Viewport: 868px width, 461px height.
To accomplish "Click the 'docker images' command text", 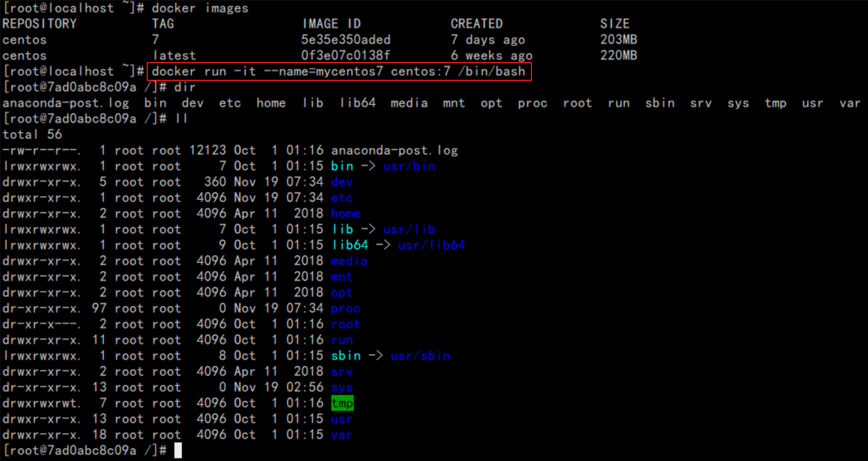I will pyautogui.click(x=200, y=8).
